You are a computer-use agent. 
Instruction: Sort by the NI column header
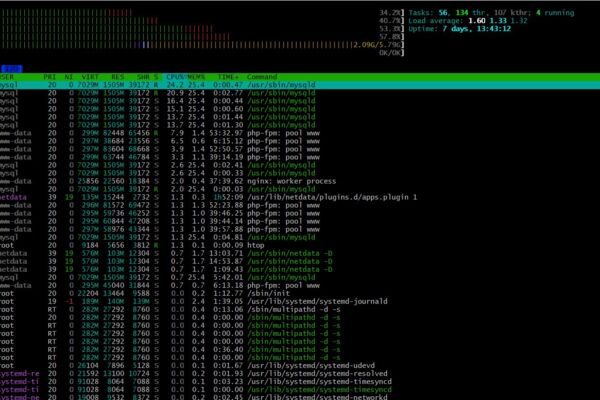[x=69, y=77]
